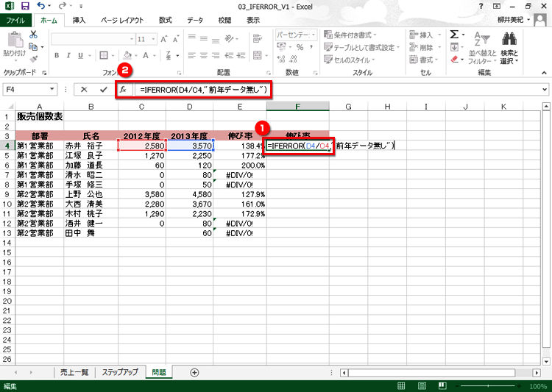This screenshot has width=552, height=392.
Task: Click Delete cells (削除) button
Action: tap(425, 47)
